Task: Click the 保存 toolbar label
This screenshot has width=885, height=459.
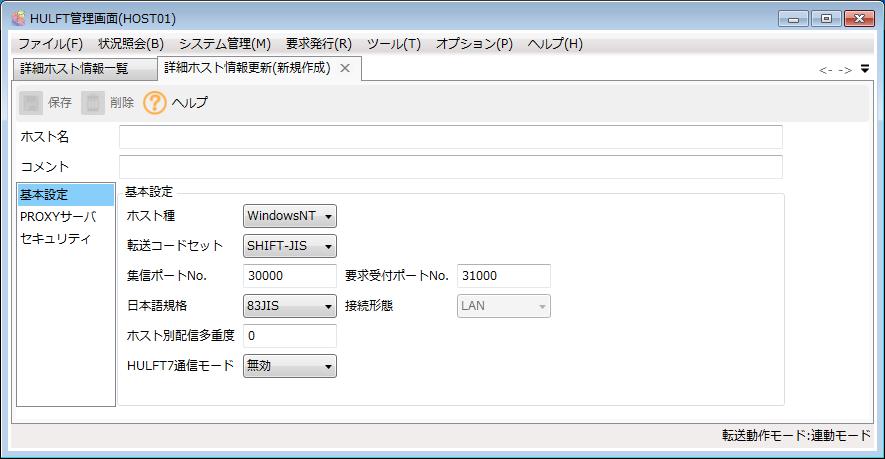Action: [60, 103]
